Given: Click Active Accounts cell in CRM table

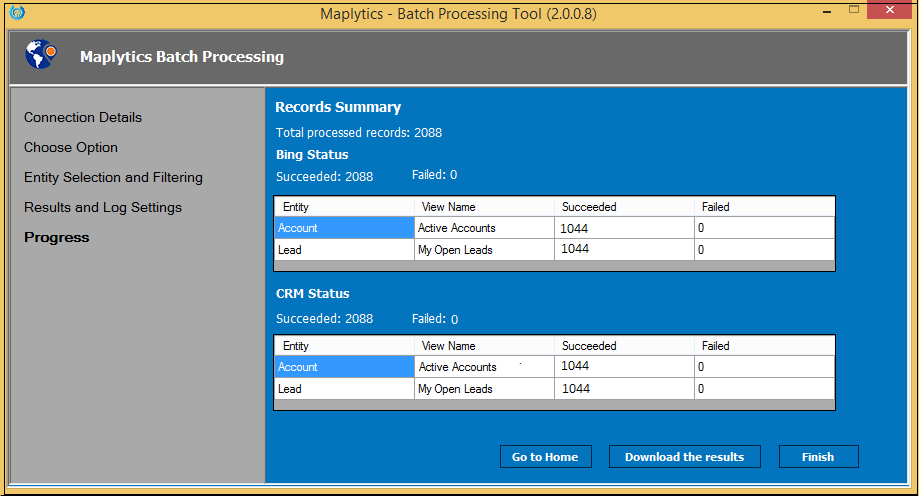Looking at the screenshot, I should (484, 366).
